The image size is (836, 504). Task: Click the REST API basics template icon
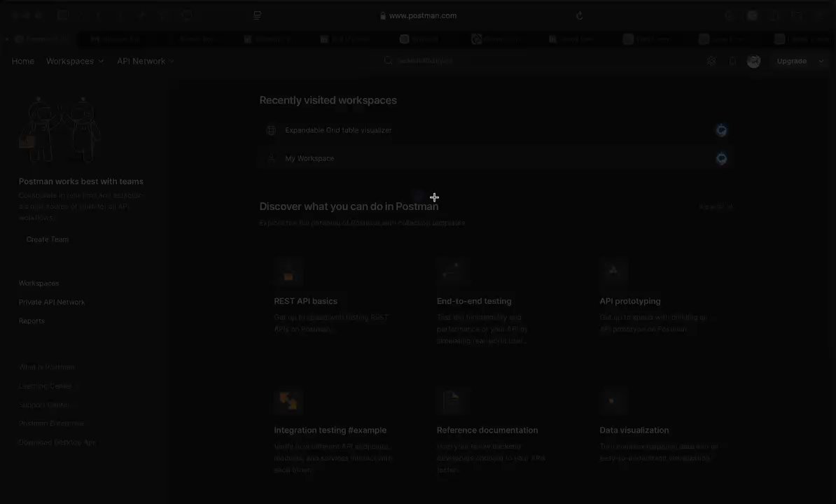click(288, 272)
